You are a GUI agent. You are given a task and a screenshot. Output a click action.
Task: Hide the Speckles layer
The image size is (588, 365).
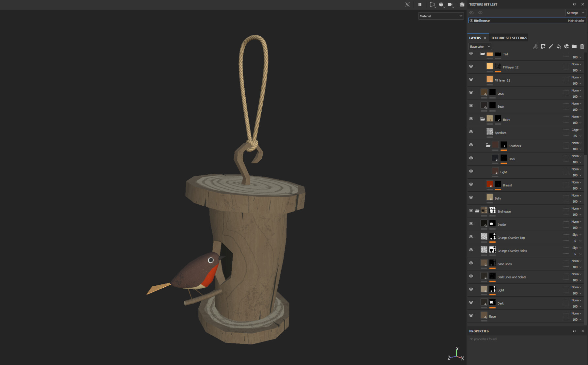click(471, 132)
